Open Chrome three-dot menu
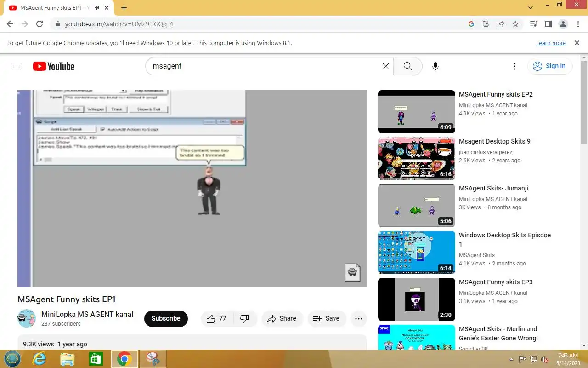The image size is (588, 368). click(x=577, y=24)
